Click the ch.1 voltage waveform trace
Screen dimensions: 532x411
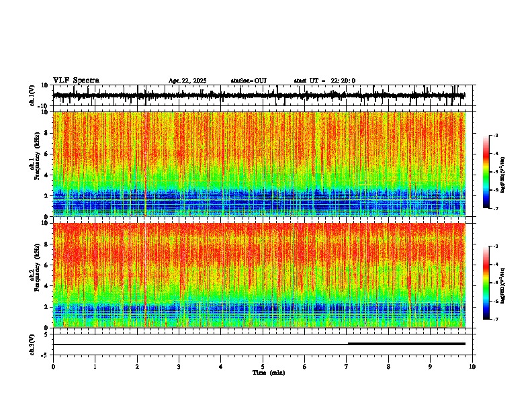[259, 95]
